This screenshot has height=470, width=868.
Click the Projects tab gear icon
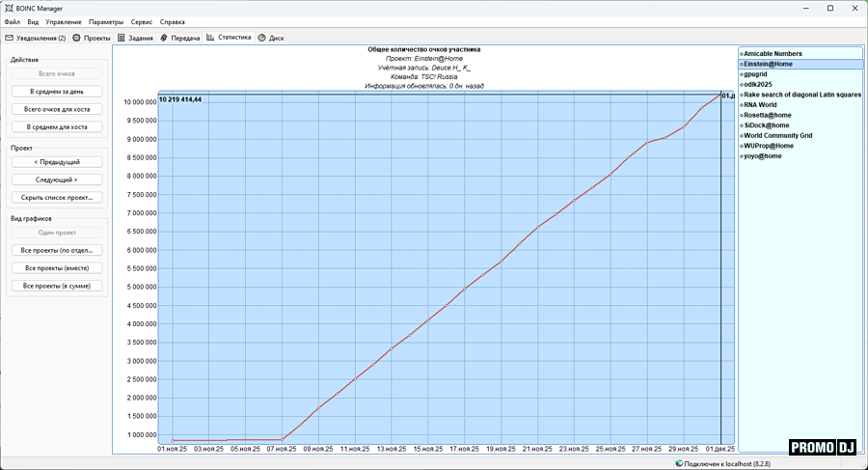pos(76,39)
